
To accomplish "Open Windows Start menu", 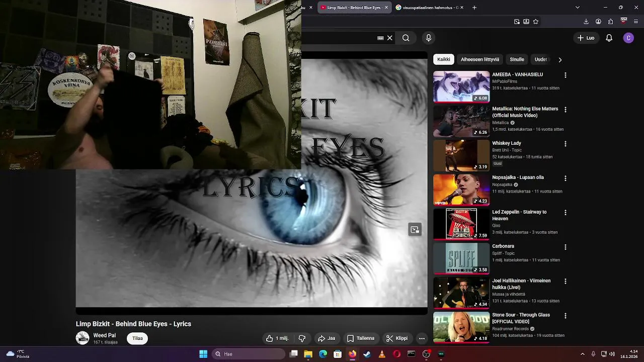I will point(203,354).
